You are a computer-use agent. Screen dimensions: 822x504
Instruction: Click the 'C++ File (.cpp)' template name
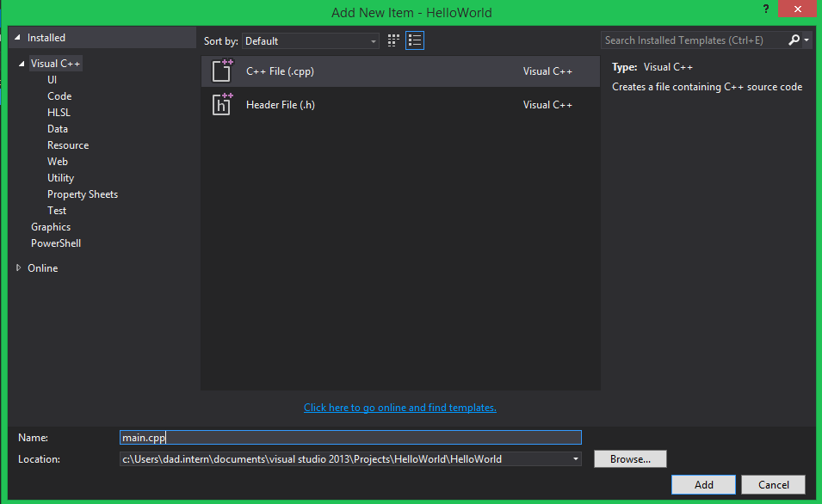[x=280, y=71]
